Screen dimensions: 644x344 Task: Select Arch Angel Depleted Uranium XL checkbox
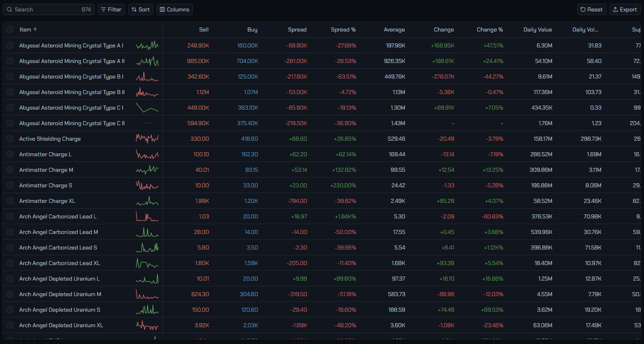(10, 325)
